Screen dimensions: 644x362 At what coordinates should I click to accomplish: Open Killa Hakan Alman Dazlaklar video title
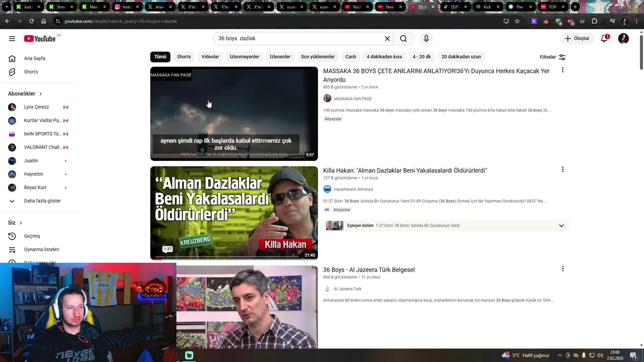pyautogui.click(x=405, y=170)
